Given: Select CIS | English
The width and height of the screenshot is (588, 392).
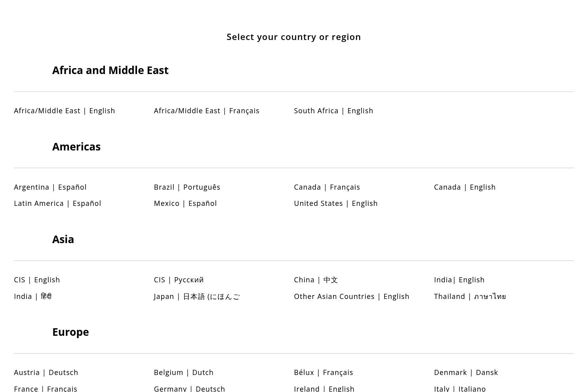Looking at the screenshot, I should (37, 280).
